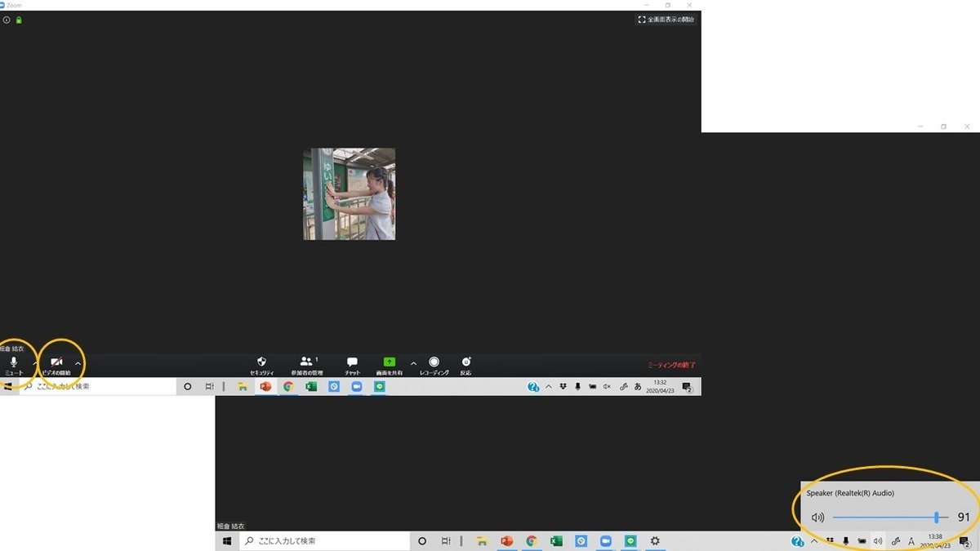Image resolution: width=980 pixels, height=551 pixels.
Task: Open Excel in the 13:38 taskbar
Action: [x=556, y=540]
